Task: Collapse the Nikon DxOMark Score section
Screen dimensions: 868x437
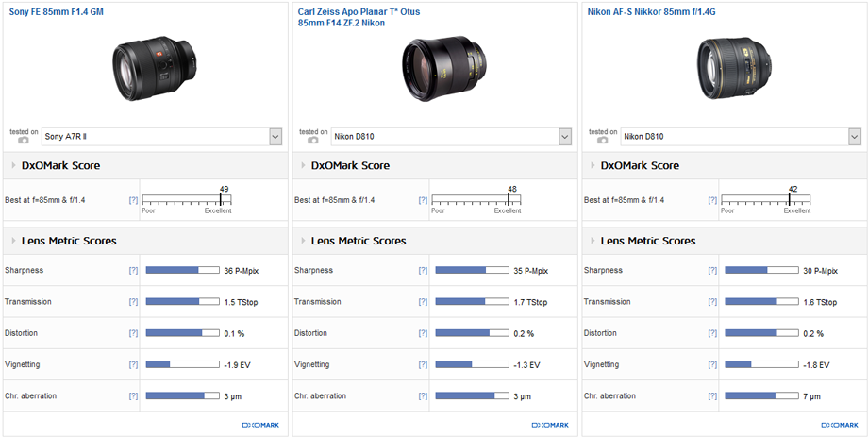Action: (x=592, y=166)
